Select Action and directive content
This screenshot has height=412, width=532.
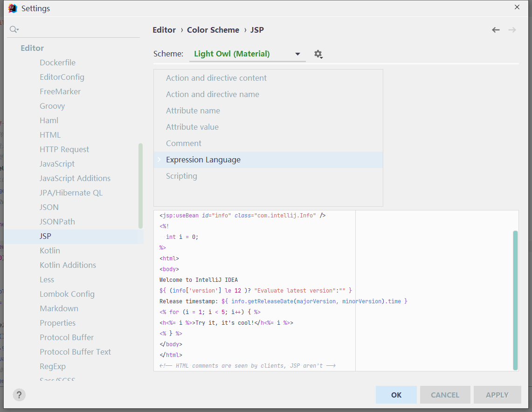[x=216, y=78]
